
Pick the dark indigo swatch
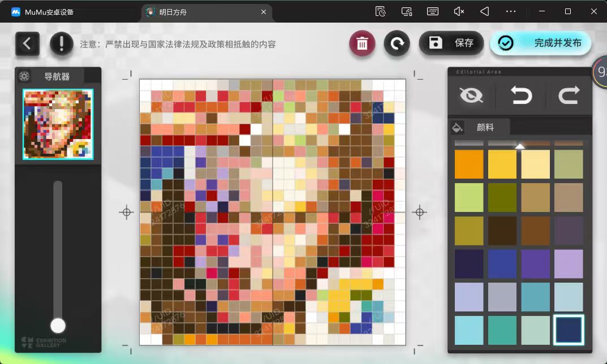(x=469, y=264)
